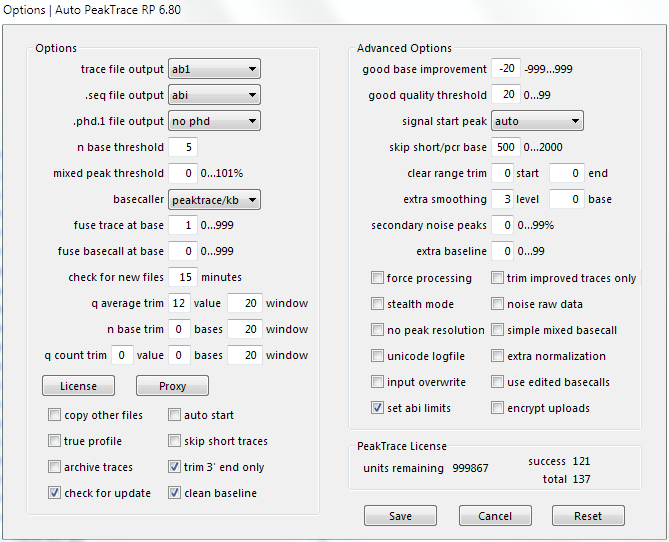Click the fuse trace at base field
The image size is (669, 542).
point(183,225)
